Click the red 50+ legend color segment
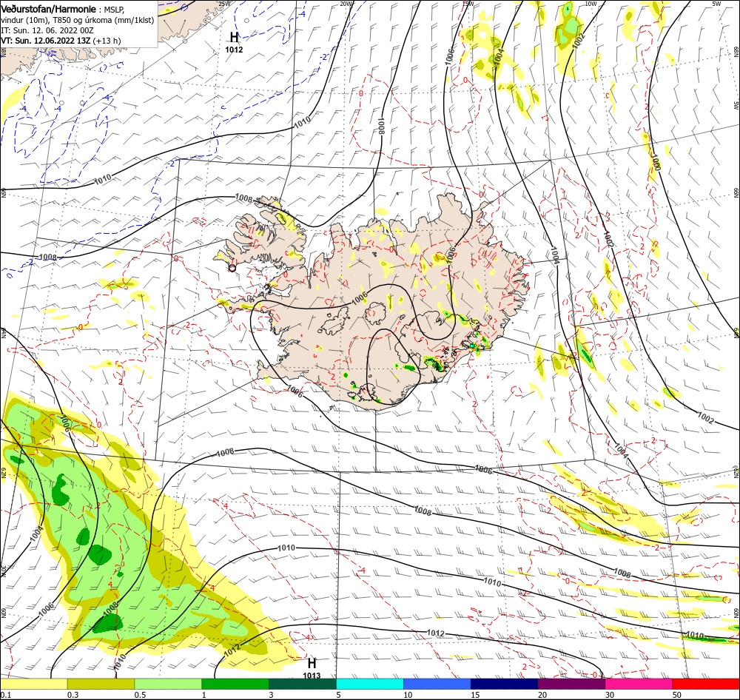Image resolution: width=740 pixels, height=700 pixels. tap(706, 684)
